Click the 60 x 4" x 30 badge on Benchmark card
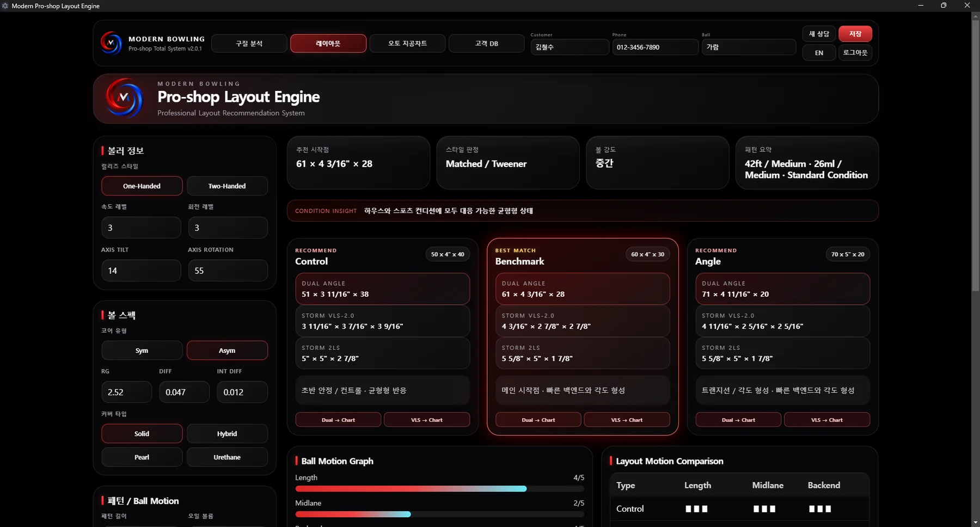This screenshot has width=980, height=527. tap(647, 254)
